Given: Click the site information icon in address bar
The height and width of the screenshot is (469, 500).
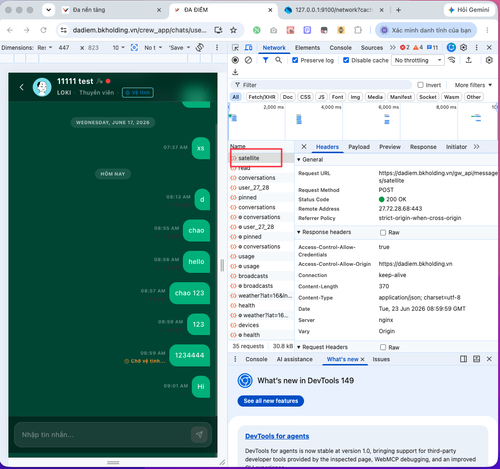Looking at the screenshot, I should tap(63, 30).
